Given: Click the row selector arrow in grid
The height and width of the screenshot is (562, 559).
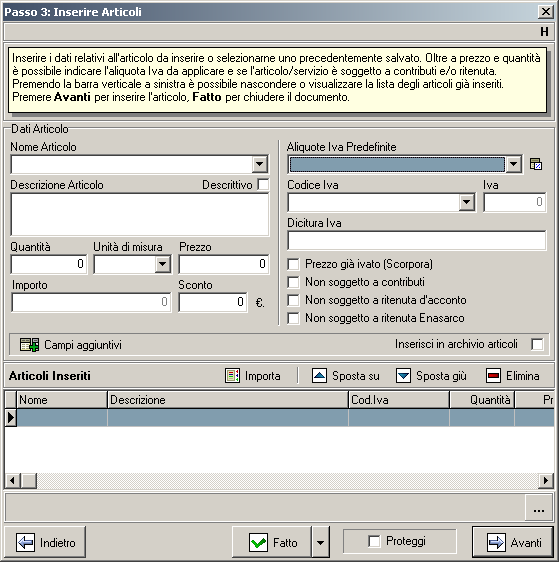Looking at the screenshot, I should [x=10, y=418].
